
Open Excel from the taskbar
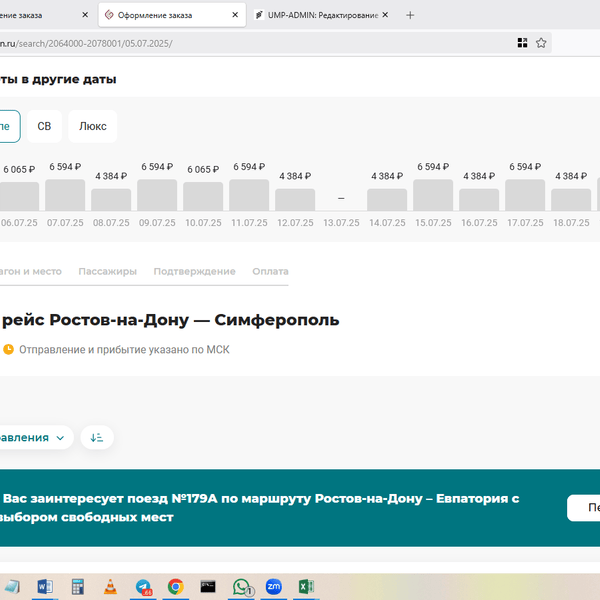pos(307,587)
